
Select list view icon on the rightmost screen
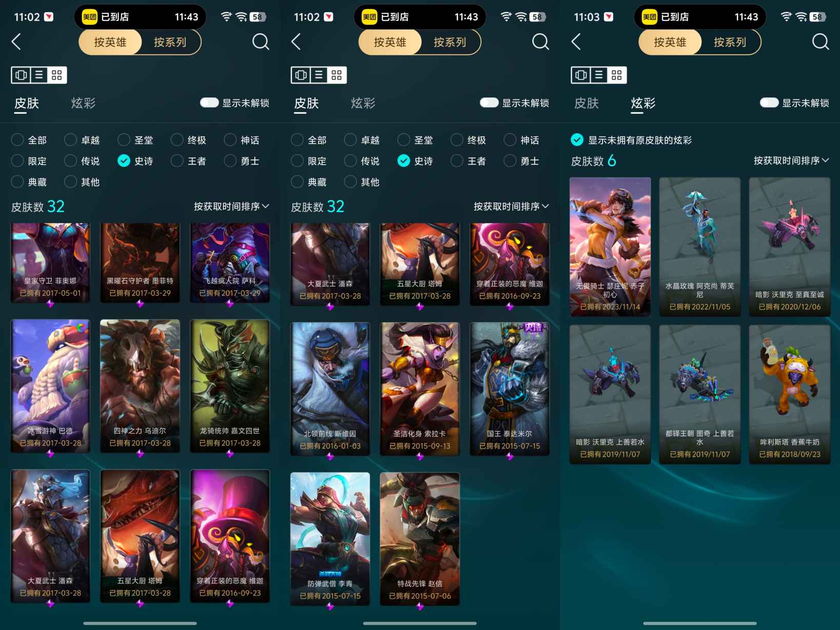[598, 75]
